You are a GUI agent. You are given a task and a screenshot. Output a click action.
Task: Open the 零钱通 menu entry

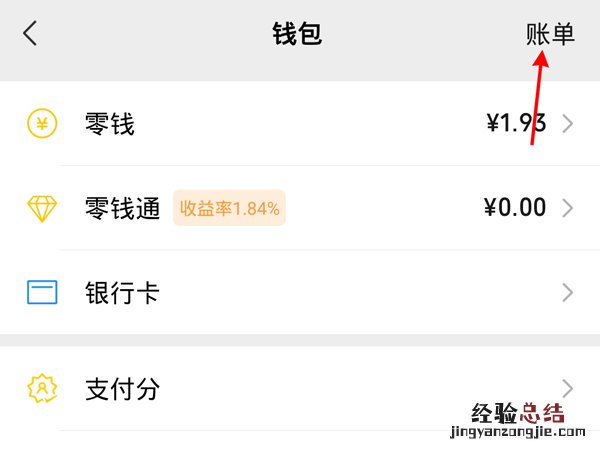[x=122, y=208]
